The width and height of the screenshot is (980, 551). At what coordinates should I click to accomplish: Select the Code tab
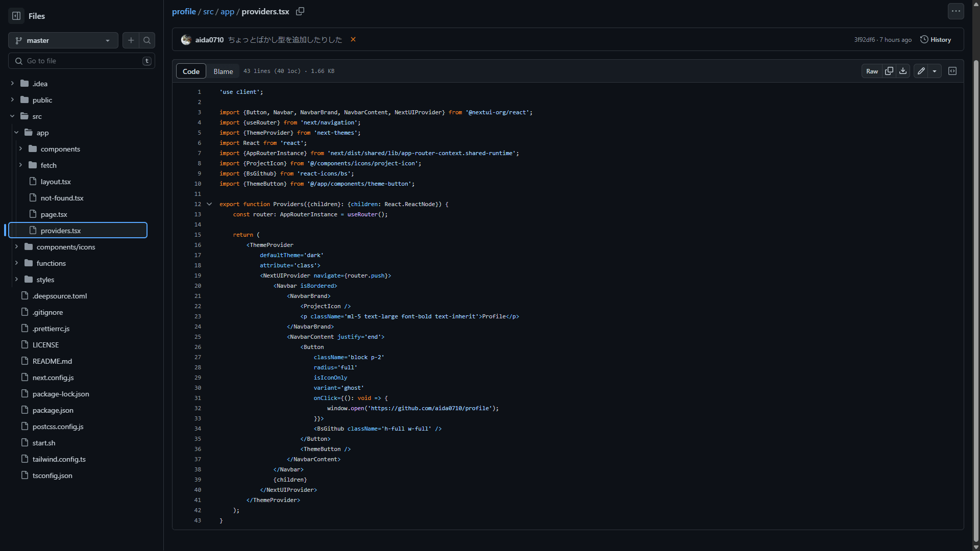pyautogui.click(x=191, y=71)
